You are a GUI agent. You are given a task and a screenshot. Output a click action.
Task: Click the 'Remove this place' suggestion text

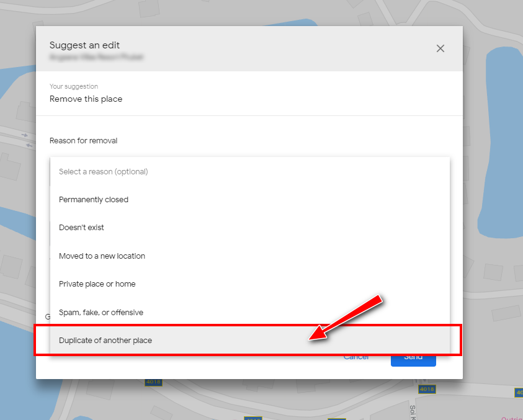[86, 99]
